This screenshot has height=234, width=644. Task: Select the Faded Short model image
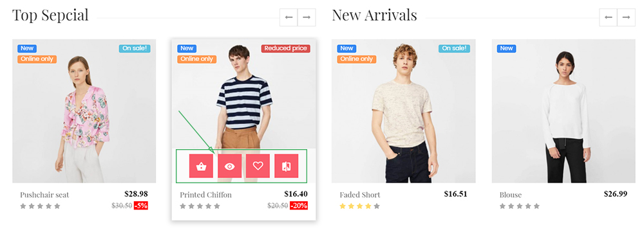pyautogui.click(x=404, y=111)
